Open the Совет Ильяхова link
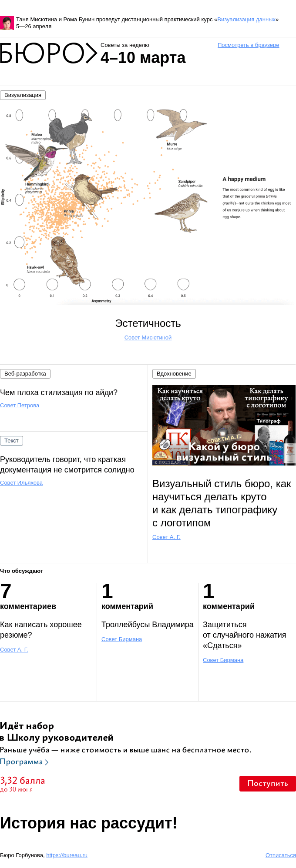 tap(21, 483)
